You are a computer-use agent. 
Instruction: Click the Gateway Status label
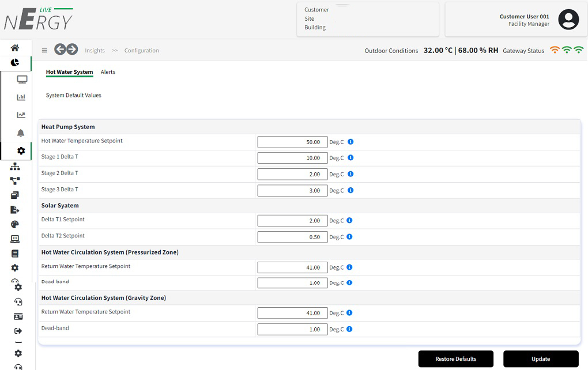tap(523, 51)
